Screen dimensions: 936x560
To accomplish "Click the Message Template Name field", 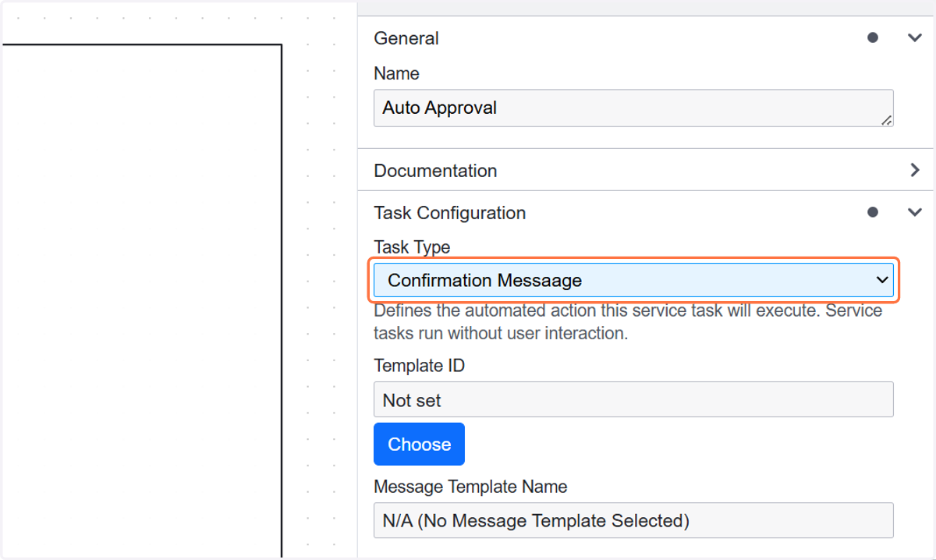I will click(633, 520).
